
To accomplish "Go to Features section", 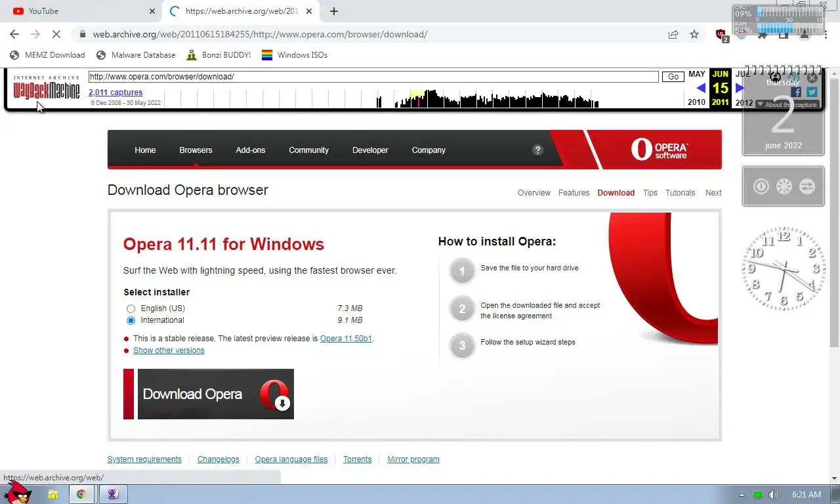I will 574,193.
